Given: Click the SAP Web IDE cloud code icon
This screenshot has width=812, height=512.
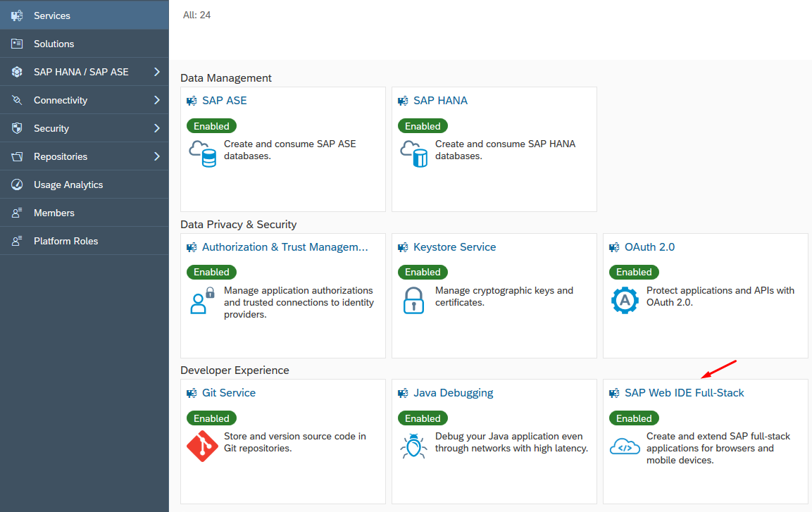Looking at the screenshot, I should point(625,447).
